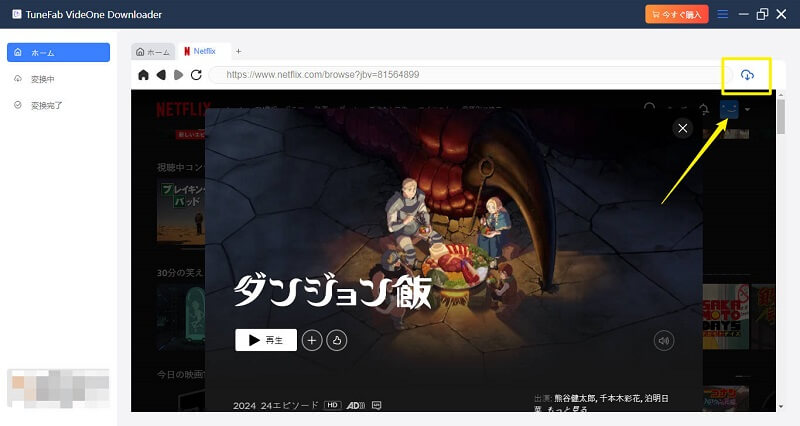Click the ダンジョン飯 title logo

333,292
